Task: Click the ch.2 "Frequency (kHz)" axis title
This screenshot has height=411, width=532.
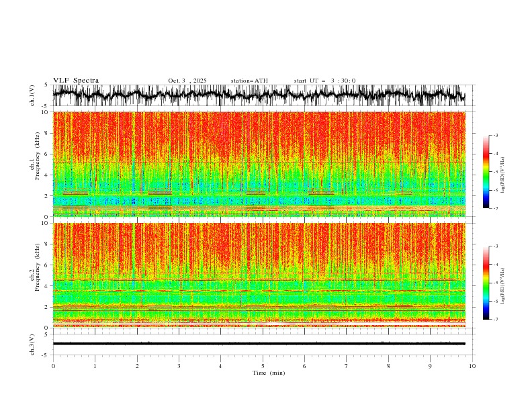Action: 38,267
